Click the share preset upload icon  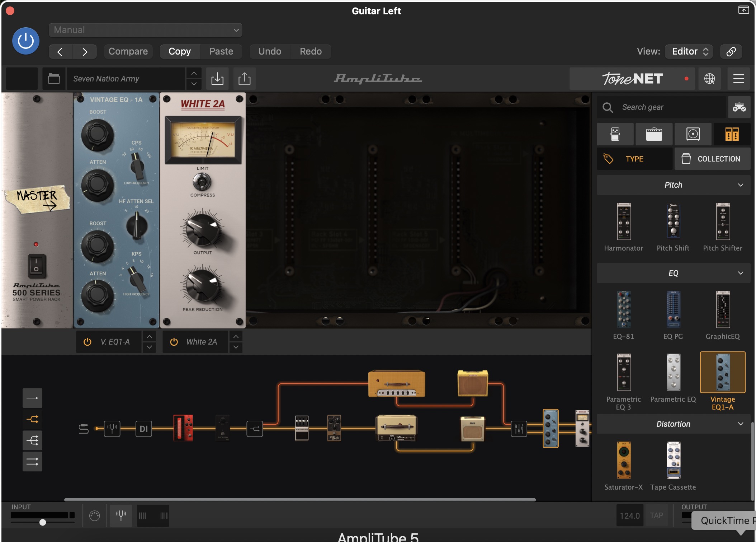pos(244,79)
